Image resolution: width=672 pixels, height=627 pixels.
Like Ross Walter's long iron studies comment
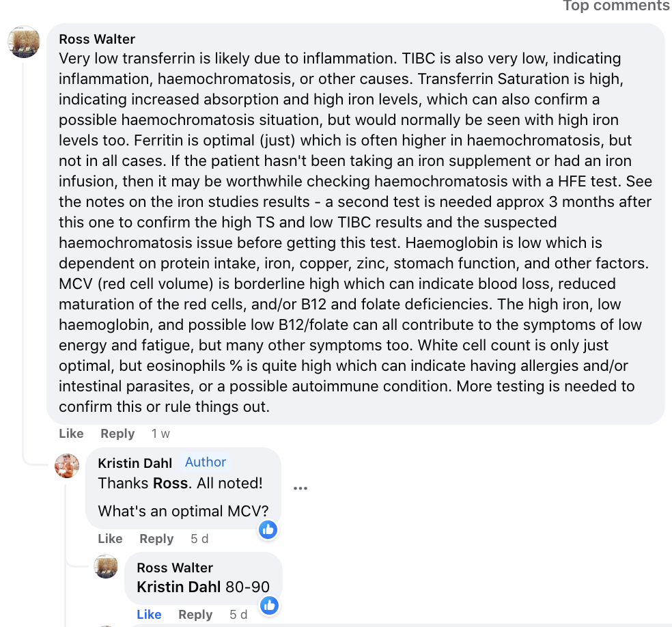pos(71,434)
